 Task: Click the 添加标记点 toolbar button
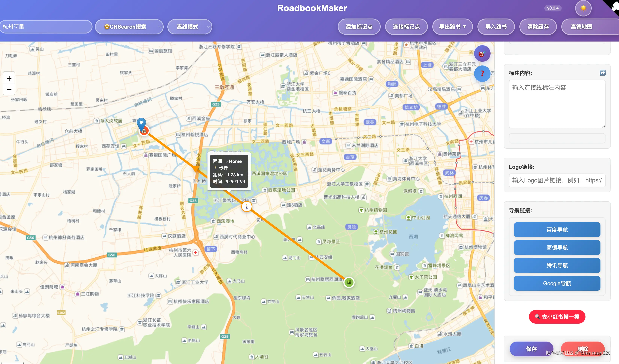pos(359,27)
